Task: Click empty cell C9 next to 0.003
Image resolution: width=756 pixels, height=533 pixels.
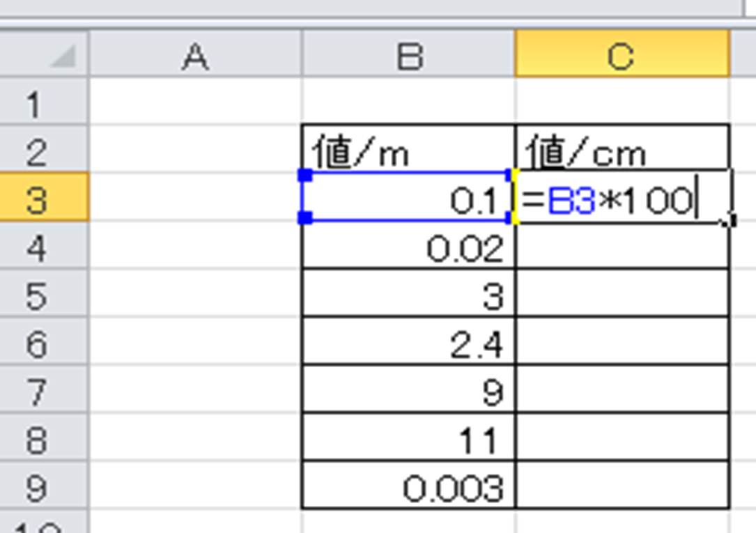Action: click(622, 486)
